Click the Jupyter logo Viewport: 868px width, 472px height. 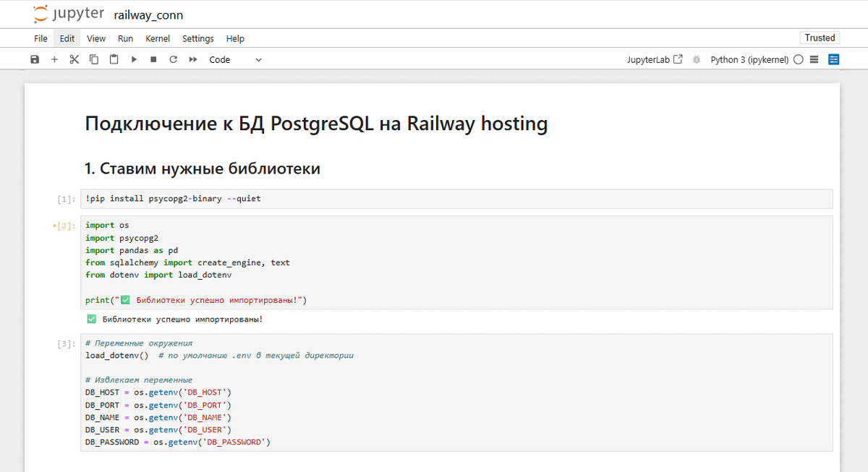click(x=69, y=14)
